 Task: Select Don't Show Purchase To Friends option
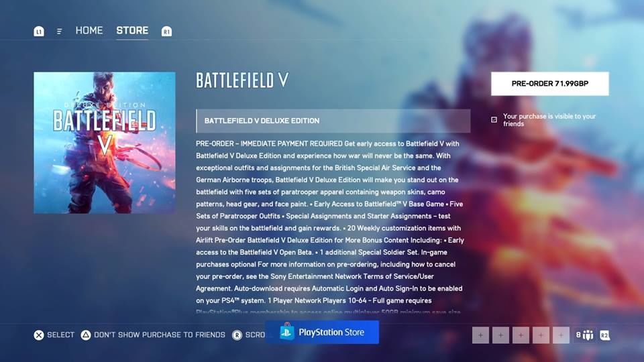pyautogui.click(x=160, y=335)
